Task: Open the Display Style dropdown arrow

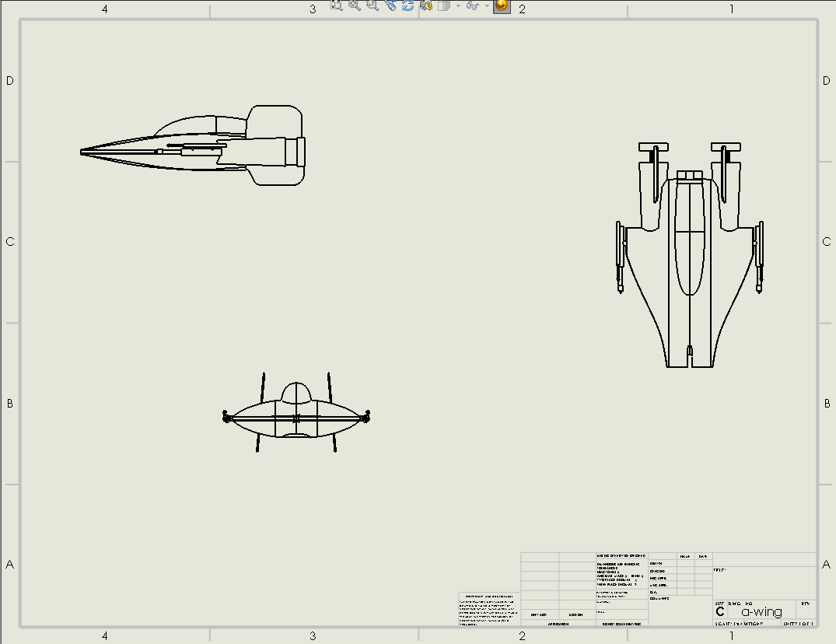Action: pos(458,6)
